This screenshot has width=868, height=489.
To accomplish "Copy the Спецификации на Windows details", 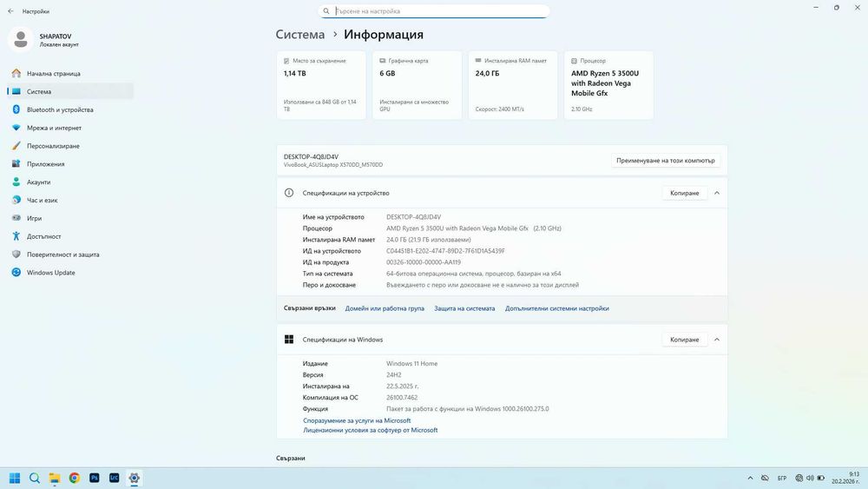I will [x=684, y=340].
